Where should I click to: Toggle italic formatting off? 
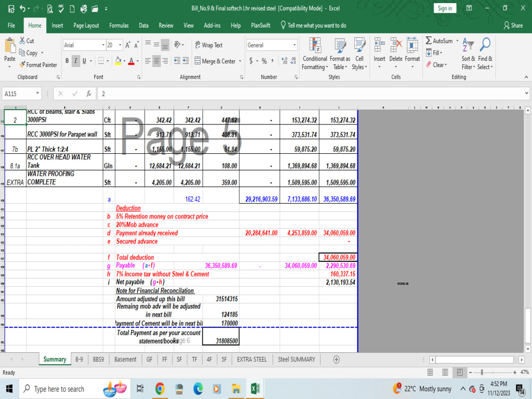[x=75, y=61]
